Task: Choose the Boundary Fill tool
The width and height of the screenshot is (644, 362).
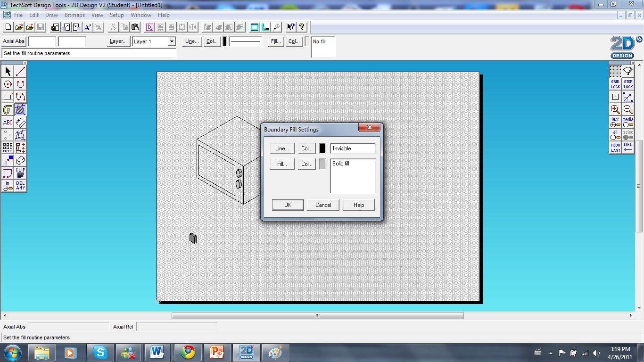Action: (20, 110)
